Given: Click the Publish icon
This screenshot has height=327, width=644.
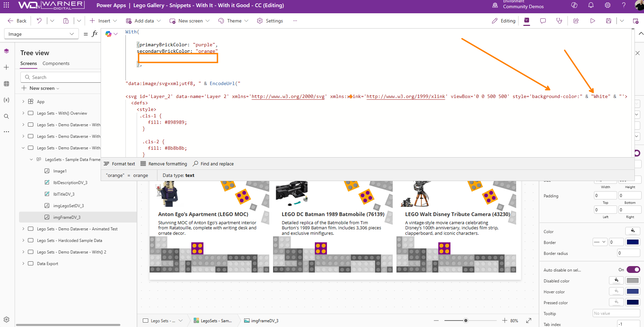Looking at the screenshot, I should point(635,21).
